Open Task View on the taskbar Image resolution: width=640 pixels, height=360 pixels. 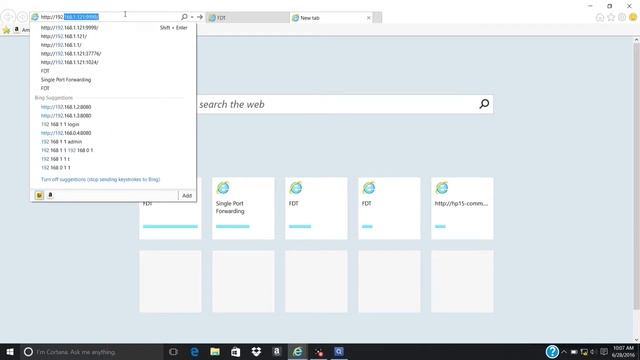click(173, 352)
